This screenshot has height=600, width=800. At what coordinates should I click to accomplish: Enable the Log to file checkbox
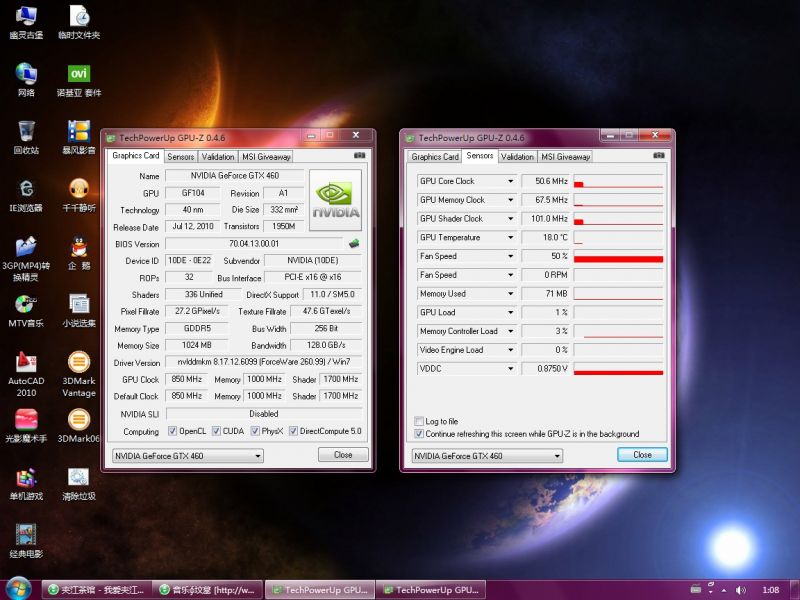click(419, 421)
